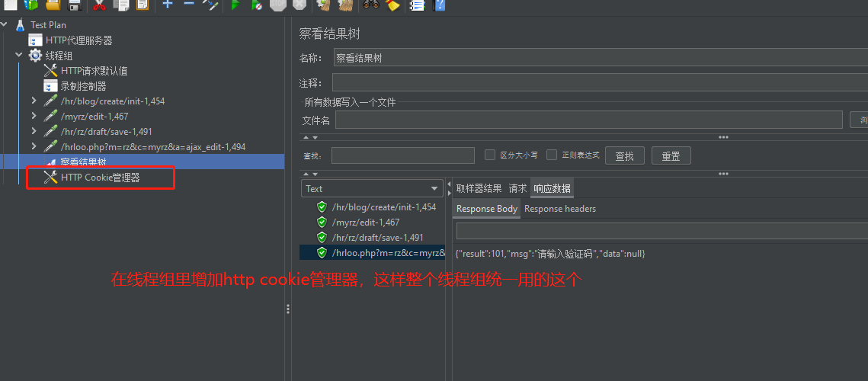Switch to 请求 tab
The width and height of the screenshot is (868, 381).
click(x=517, y=188)
